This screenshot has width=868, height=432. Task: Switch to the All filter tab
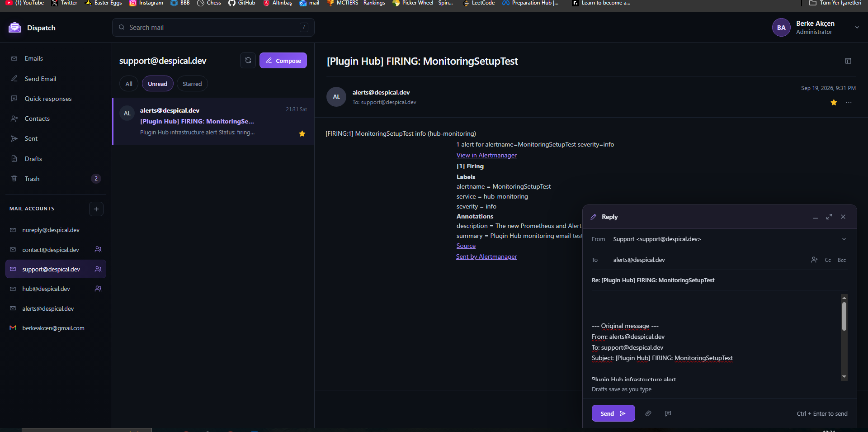pyautogui.click(x=129, y=84)
